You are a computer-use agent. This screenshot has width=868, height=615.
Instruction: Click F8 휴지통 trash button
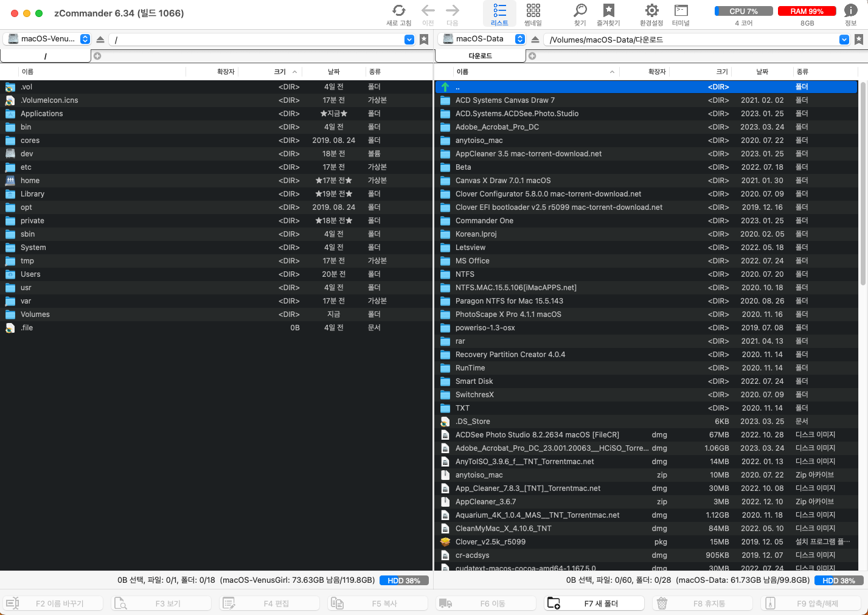tap(703, 603)
